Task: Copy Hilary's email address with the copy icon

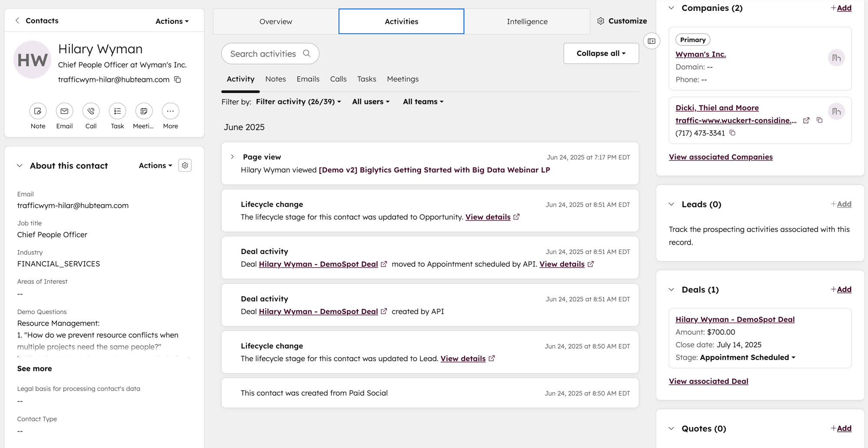Action: click(177, 80)
